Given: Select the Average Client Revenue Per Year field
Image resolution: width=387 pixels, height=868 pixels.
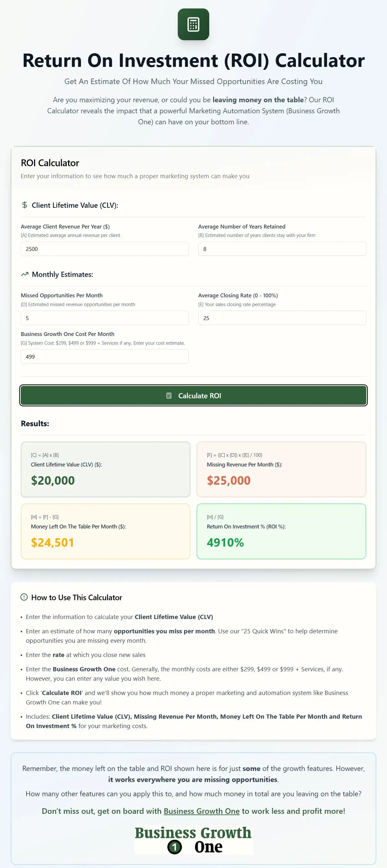Looking at the screenshot, I should click(104, 249).
